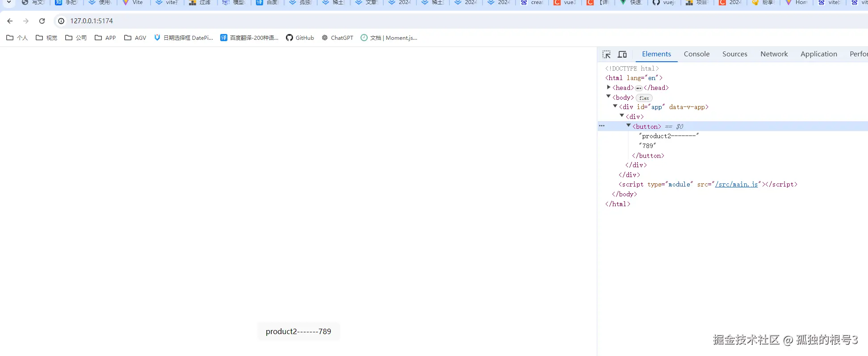Select the </html> closing tag
Viewport: 868px width, 356px height.
[617, 204]
